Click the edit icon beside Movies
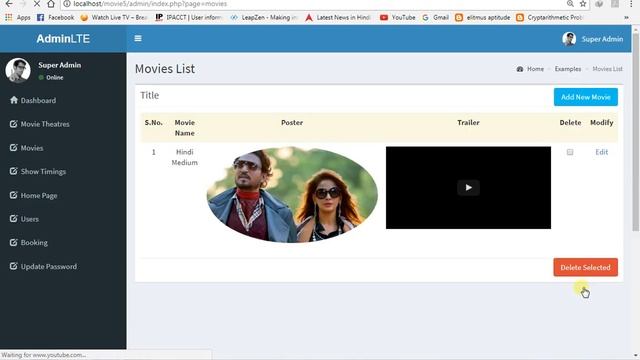The height and width of the screenshot is (360, 640). pos(13,147)
